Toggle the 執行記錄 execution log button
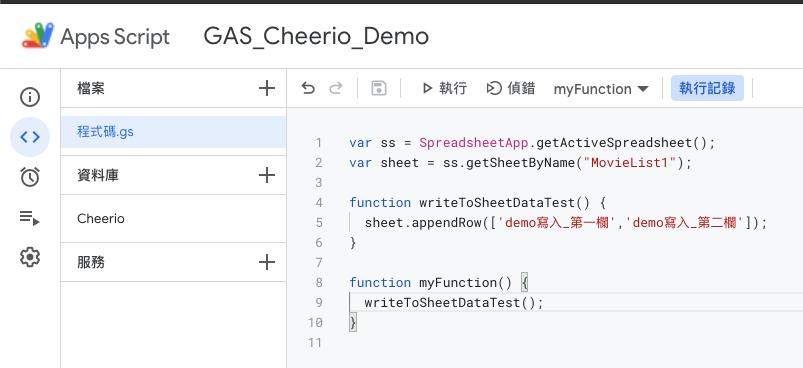The width and height of the screenshot is (803, 368). 707,89
